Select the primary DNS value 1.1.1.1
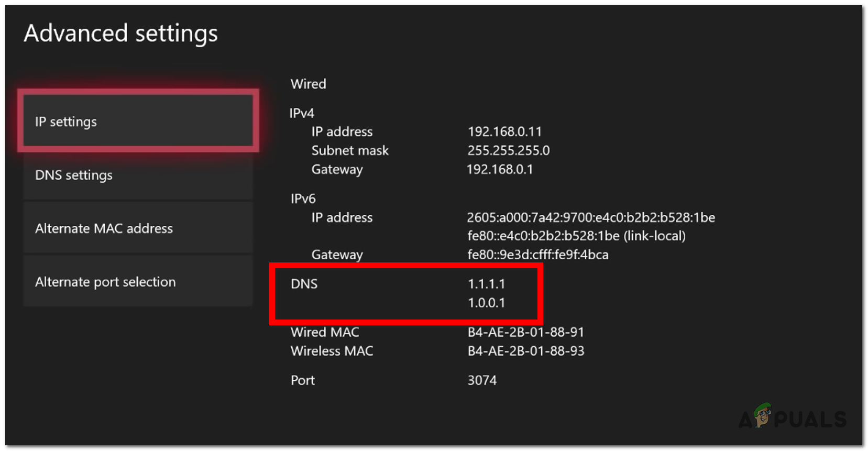Image resolution: width=868 pixels, height=451 pixels. coord(486,284)
